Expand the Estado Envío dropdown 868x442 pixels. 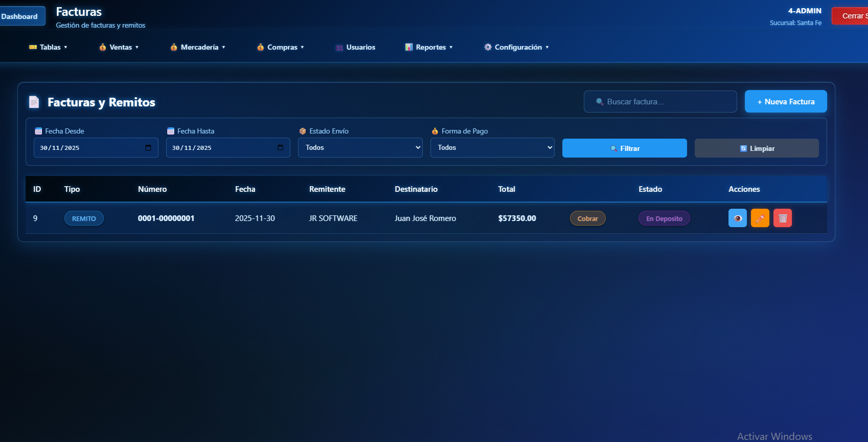(360, 147)
